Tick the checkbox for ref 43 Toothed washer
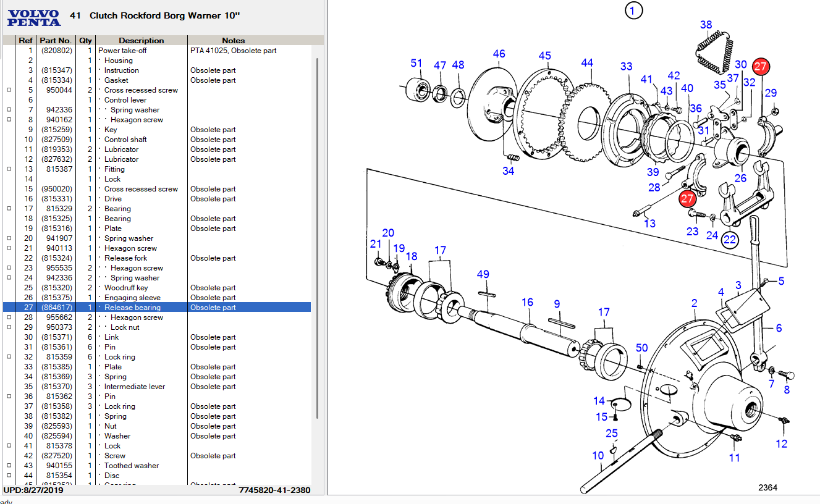 click(x=9, y=466)
